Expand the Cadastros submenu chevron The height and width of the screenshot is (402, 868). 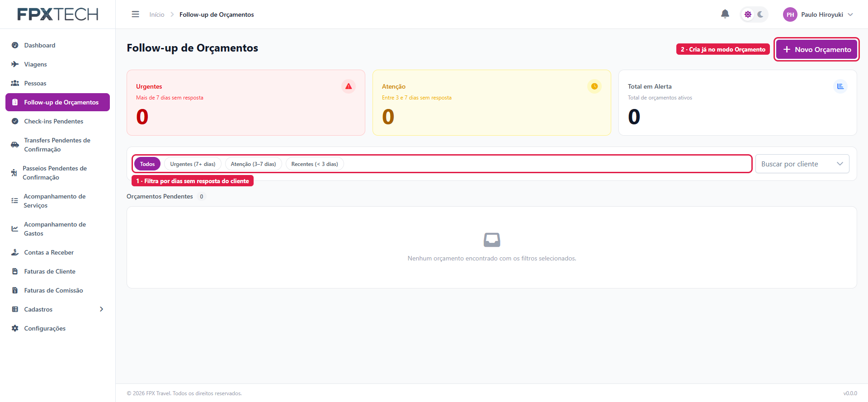click(x=101, y=309)
